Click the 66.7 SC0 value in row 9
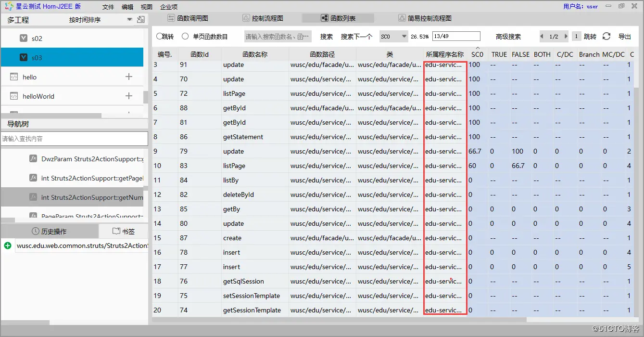 pyautogui.click(x=475, y=151)
